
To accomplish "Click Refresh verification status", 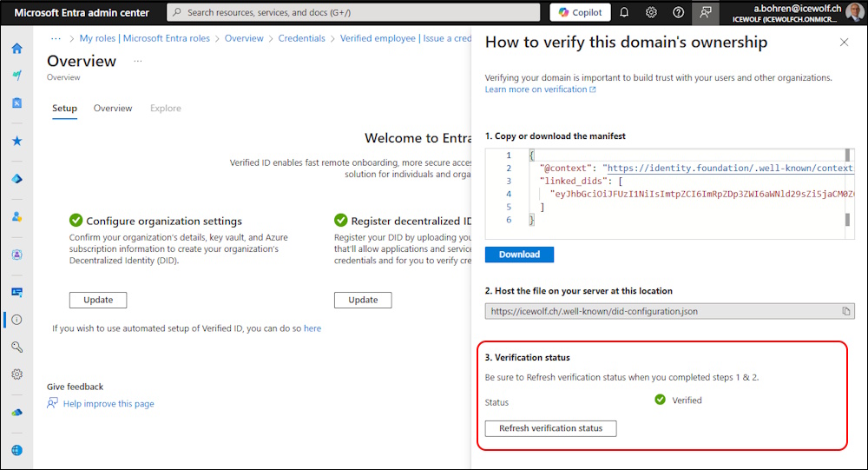I will point(551,428).
